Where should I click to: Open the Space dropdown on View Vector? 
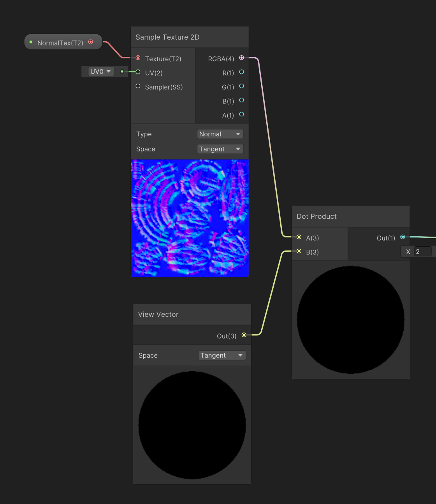[222, 355]
